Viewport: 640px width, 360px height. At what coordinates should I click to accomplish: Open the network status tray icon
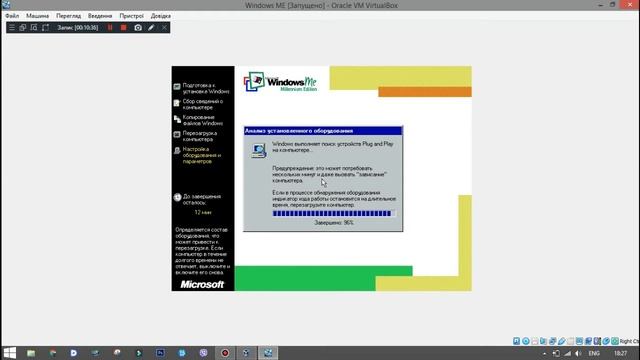coord(567,353)
